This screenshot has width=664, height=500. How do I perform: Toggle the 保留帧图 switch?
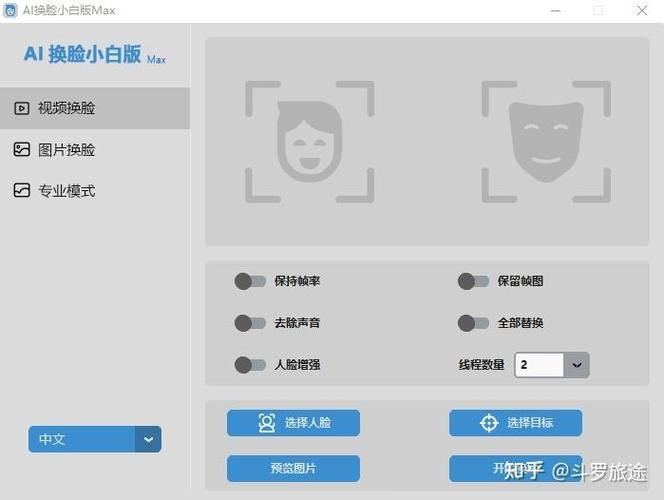click(x=473, y=282)
